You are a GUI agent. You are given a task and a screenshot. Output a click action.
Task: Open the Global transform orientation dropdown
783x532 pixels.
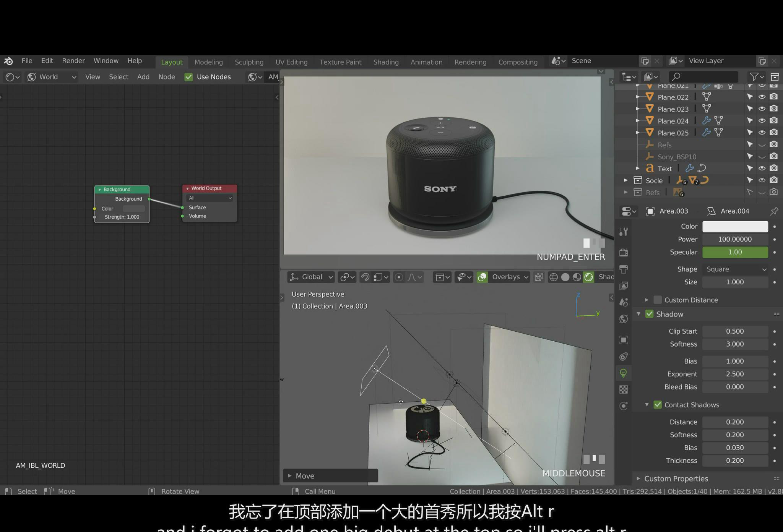point(311,277)
